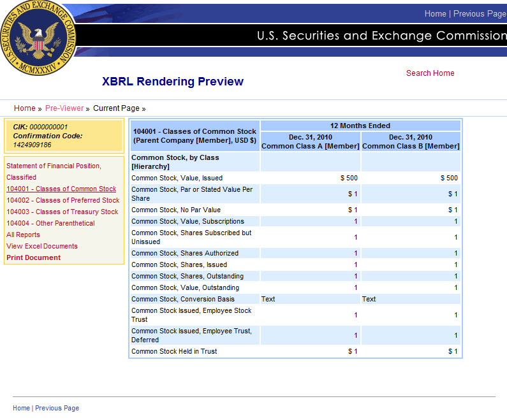Image resolution: width=507 pixels, height=420 pixels.
Task: Show All Reports
Action: point(24,235)
